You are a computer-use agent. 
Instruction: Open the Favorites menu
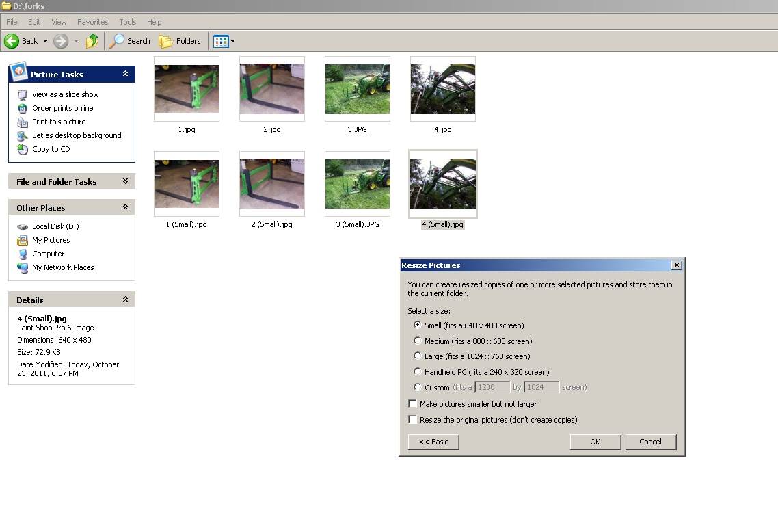[x=92, y=22]
